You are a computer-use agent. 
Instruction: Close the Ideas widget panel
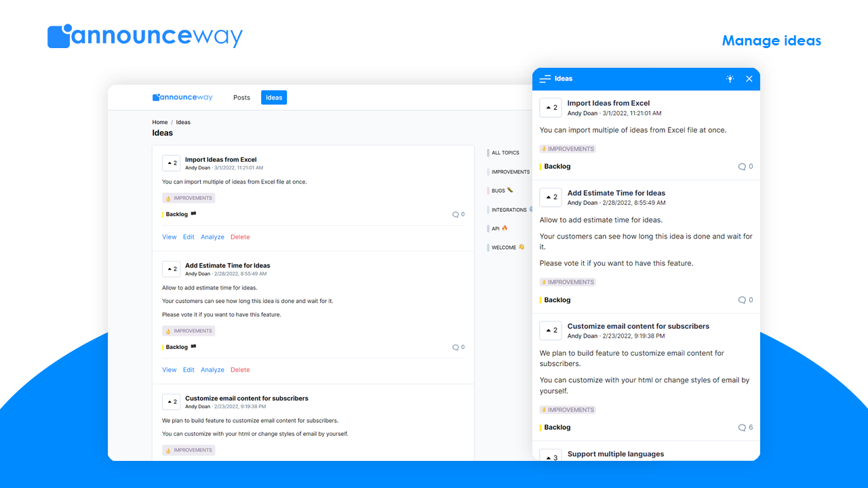[749, 79]
